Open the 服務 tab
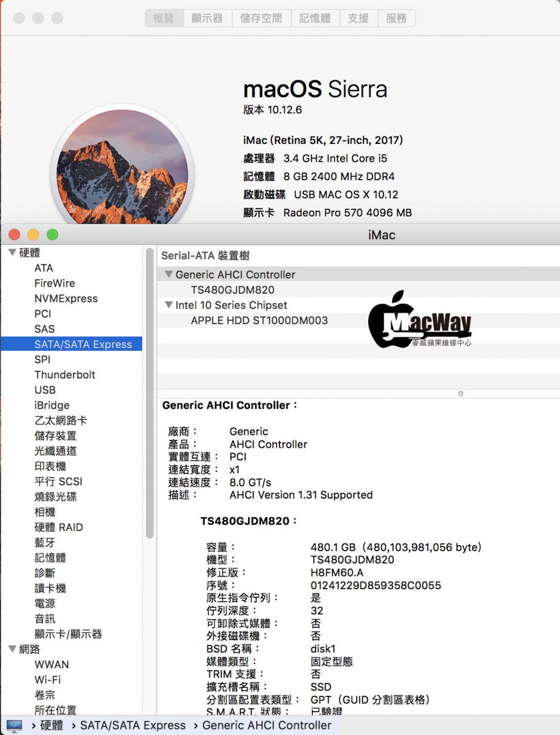 coord(397,18)
